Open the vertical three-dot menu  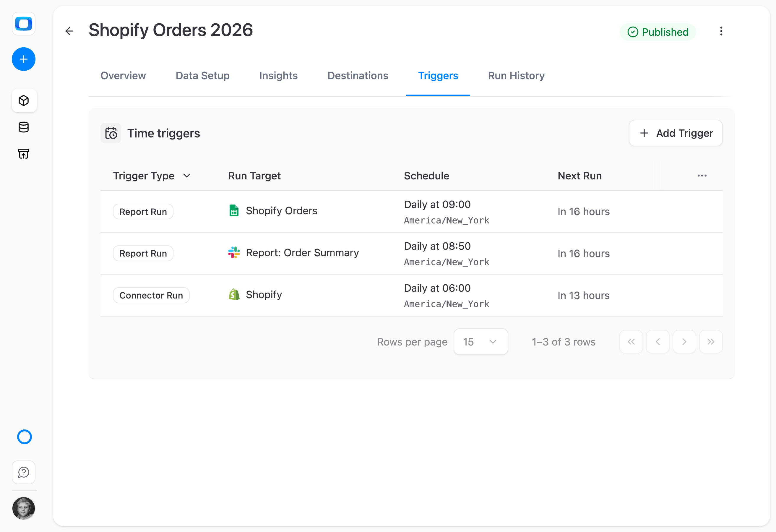(x=721, y=31)
